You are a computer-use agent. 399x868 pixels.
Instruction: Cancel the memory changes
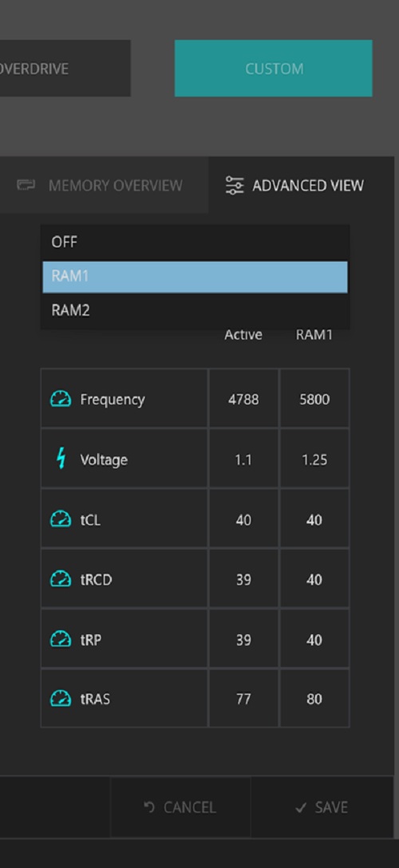(180, 807)
